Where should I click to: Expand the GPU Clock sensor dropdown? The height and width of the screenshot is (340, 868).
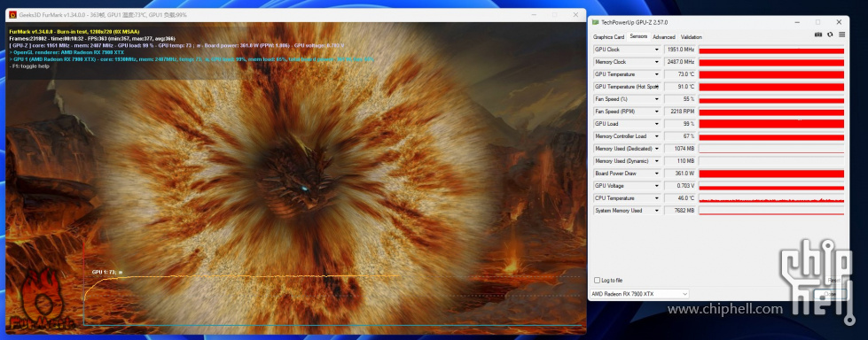pyautogui.click(x=657, y=50)
